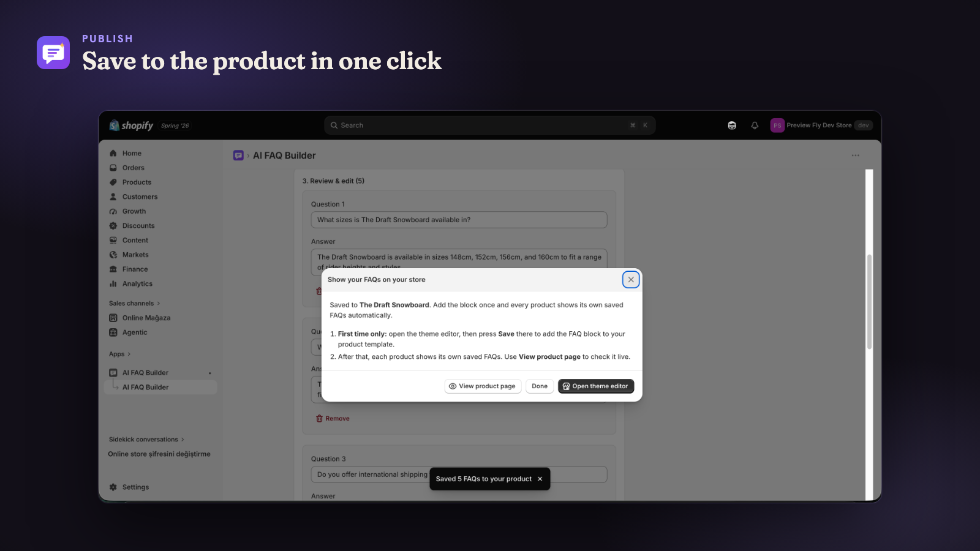This screenshot has height=551, width=980.
Task: Click the page vertical scrollbar
Action: 869,302
